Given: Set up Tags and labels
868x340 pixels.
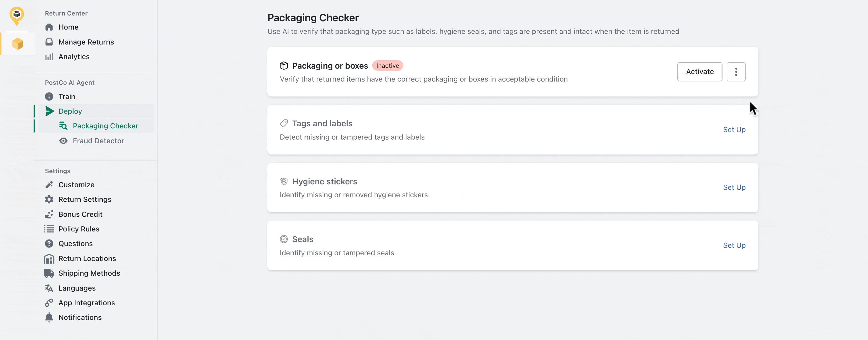Looking at the screenshot, I should click(734, 130).
